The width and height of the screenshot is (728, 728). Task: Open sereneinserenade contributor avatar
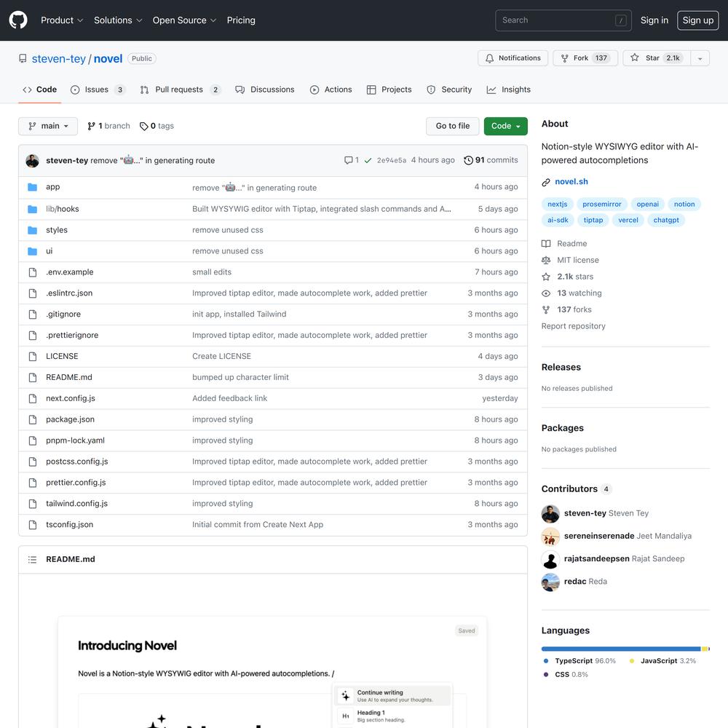point(550,537)
